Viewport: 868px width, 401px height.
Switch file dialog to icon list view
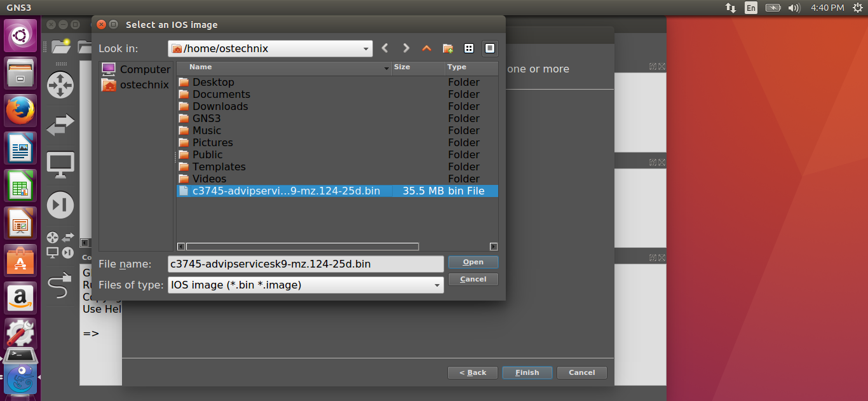click(469, 48)
